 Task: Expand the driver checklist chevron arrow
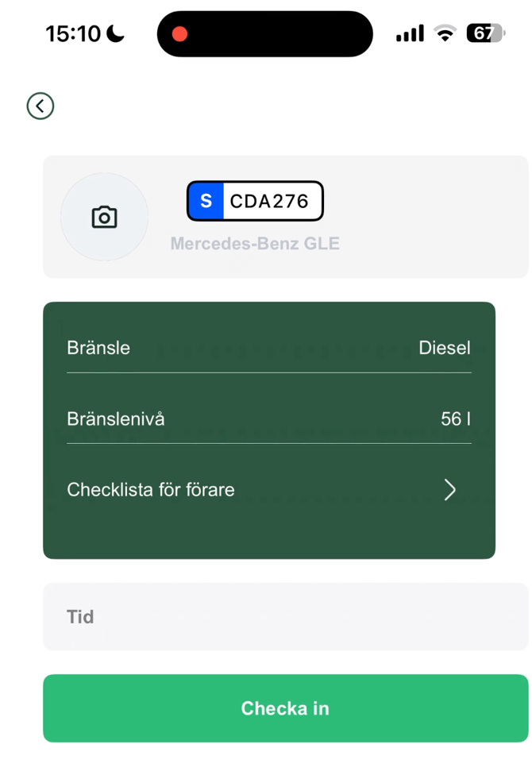[x=449, y=490]
